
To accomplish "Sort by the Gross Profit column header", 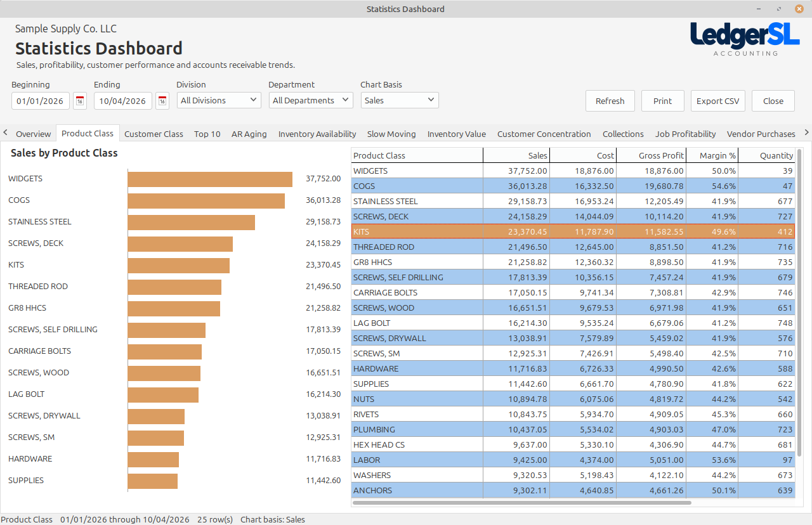I will coord(651,155).
